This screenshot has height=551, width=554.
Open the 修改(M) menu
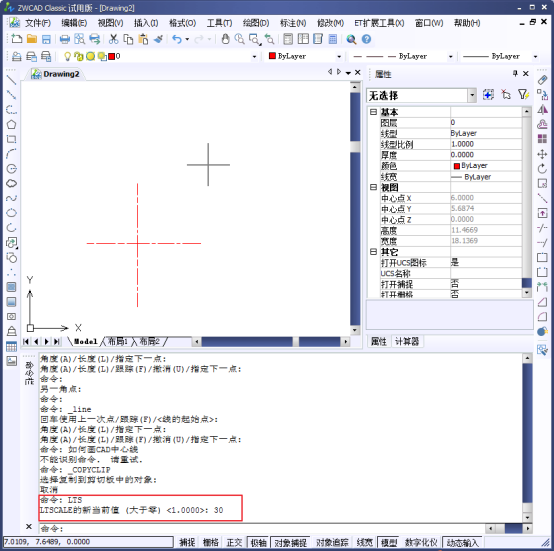pyautogui.click(x=330, y=23)
